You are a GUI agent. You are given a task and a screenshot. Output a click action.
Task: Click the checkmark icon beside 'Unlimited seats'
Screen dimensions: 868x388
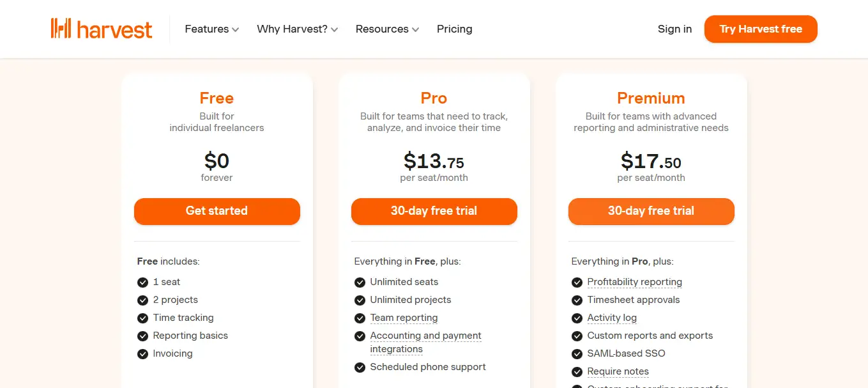point(360,282)
